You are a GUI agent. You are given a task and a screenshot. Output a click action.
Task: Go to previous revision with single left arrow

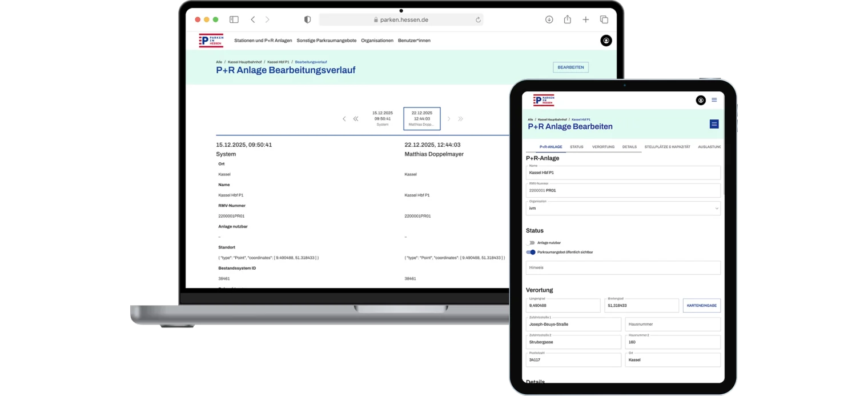(x=344, y=119)
